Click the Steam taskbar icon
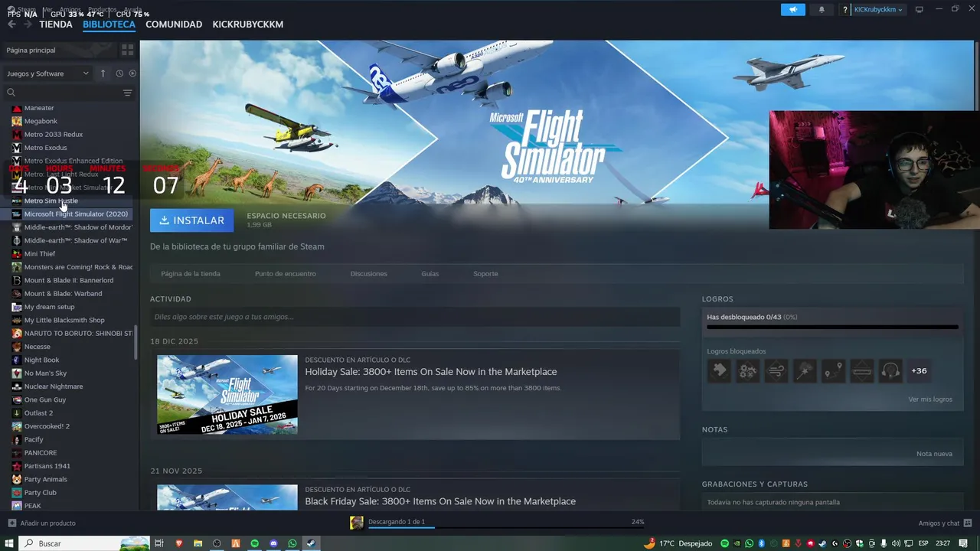 (311, 543)
